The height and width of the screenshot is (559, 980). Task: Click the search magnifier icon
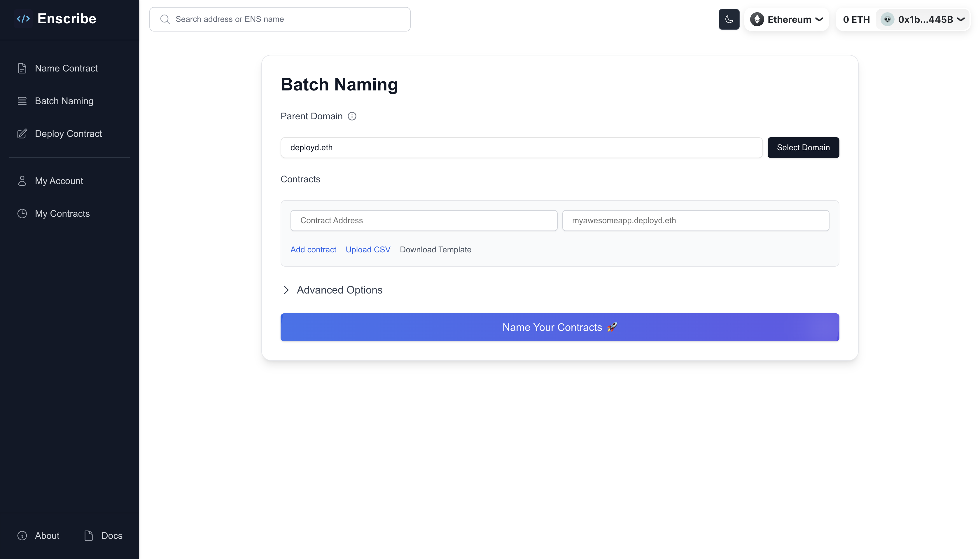[x=165, y=19]
